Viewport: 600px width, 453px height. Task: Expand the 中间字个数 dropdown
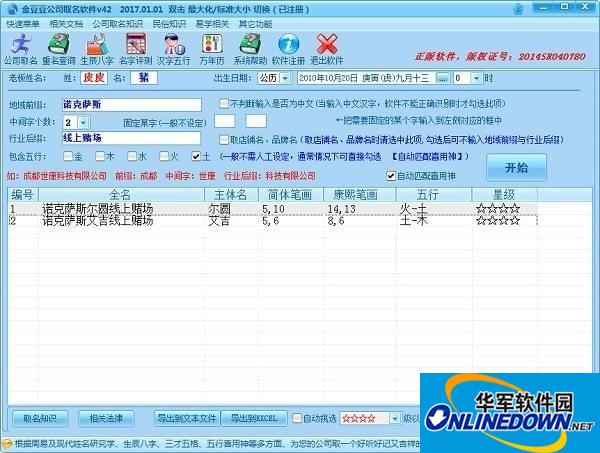pyautogui.click(x=83, y=123)
